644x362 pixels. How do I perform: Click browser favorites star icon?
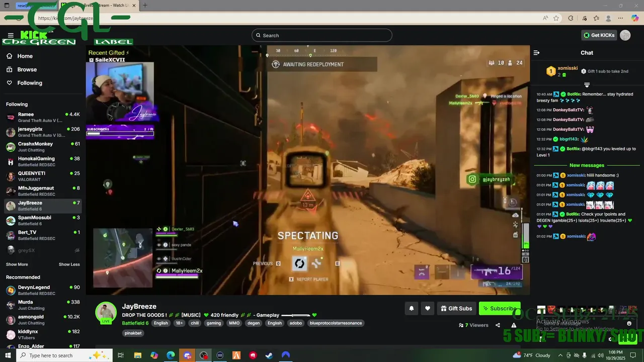556,18
